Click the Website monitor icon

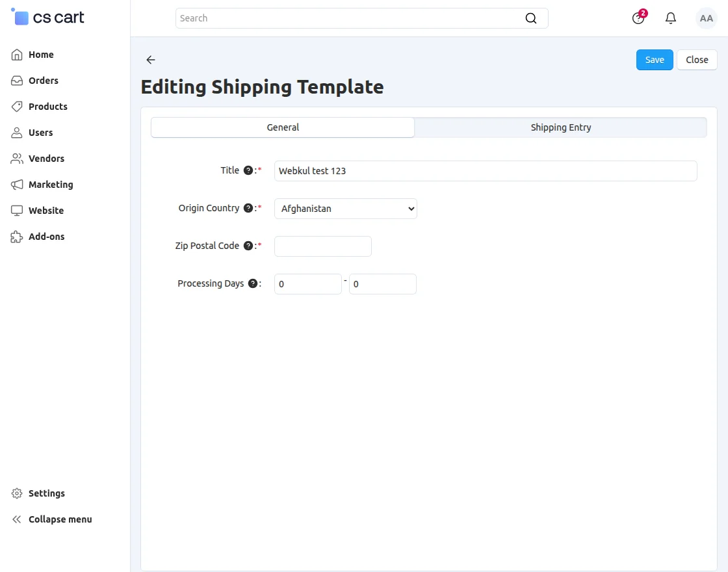tap(17, 211)
